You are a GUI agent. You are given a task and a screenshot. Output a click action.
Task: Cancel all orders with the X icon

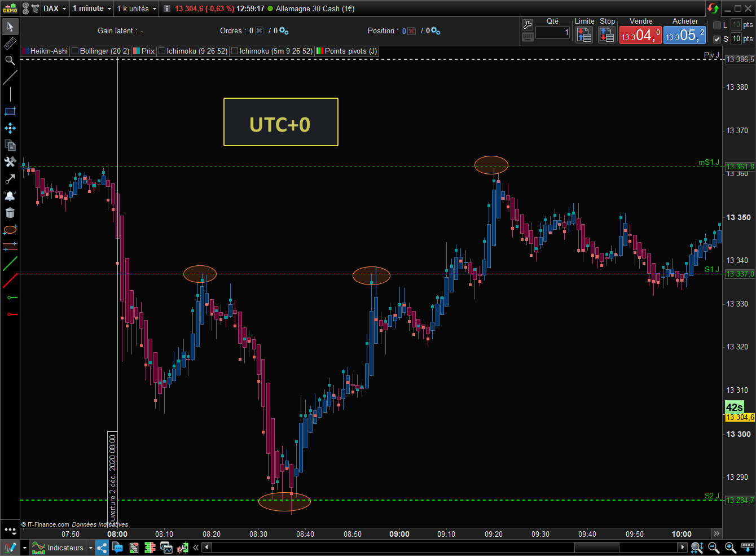tap(260, 31)
